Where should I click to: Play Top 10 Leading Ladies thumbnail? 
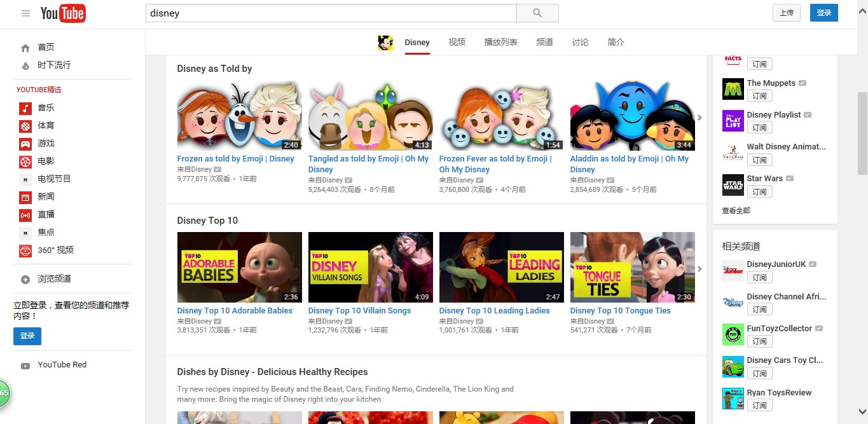pyautogui.click(x=501, y=267)
